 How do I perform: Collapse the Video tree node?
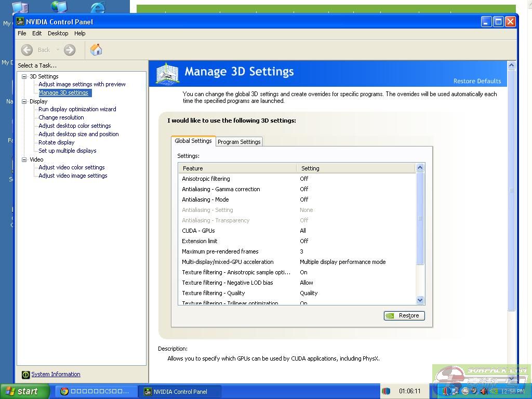click(x=24, y=159)
